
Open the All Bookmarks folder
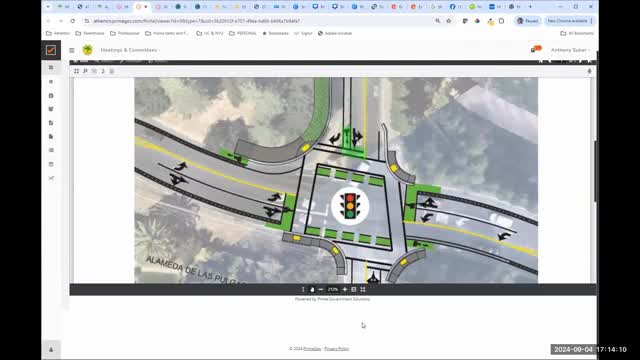pyautogui.click(x=577, y=33)
